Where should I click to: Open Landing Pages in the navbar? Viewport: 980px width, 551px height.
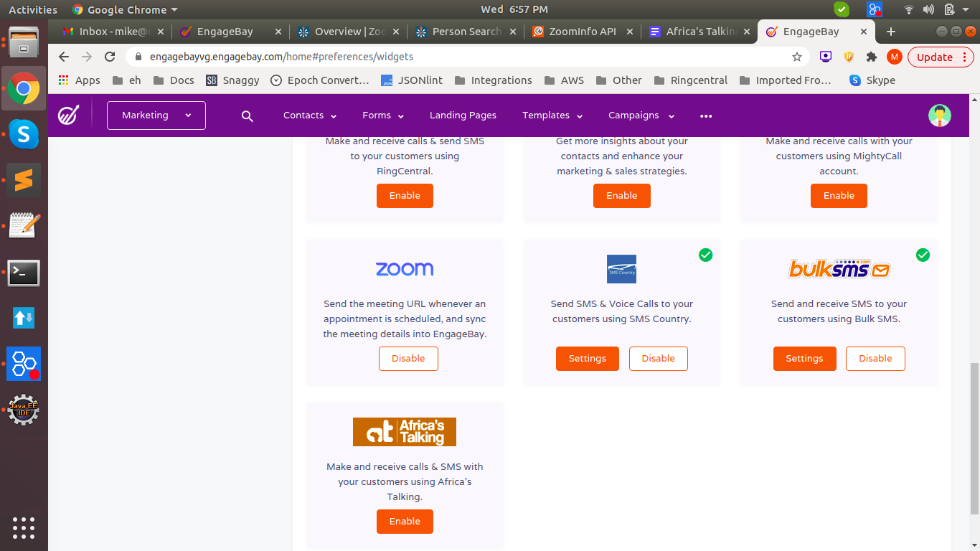click(463, 116)
